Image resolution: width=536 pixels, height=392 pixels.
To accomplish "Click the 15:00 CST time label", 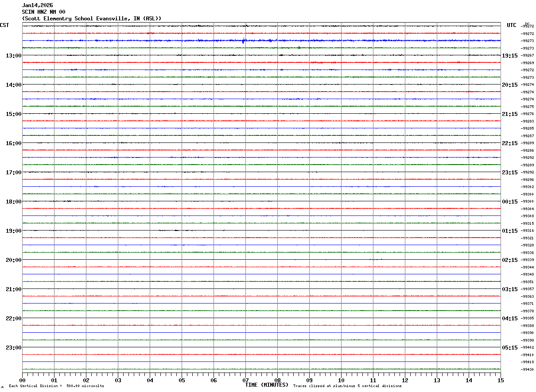I will 13,114.
